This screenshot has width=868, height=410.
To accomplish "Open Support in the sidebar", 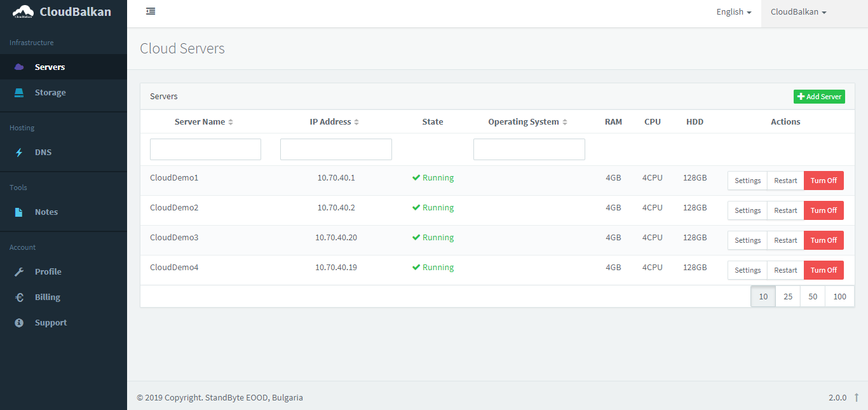I will [64, 323].
